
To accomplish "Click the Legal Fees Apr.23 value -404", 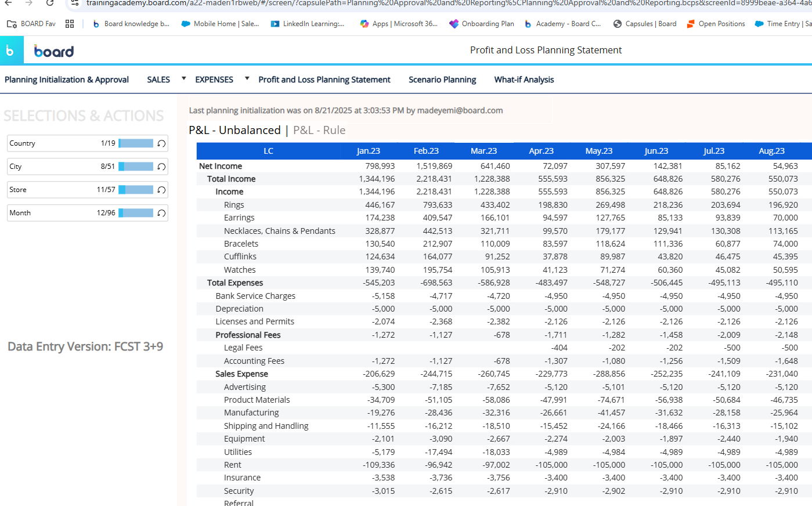I will (560, 348).
